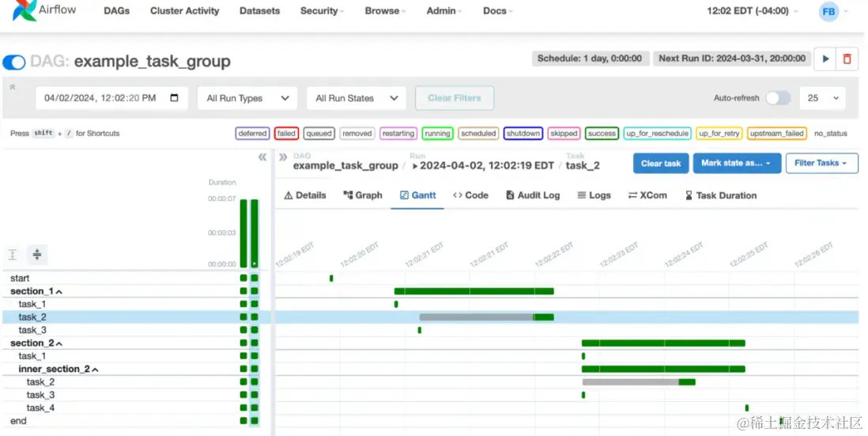Enable the Auto-refresh switch

pos(778,98)
